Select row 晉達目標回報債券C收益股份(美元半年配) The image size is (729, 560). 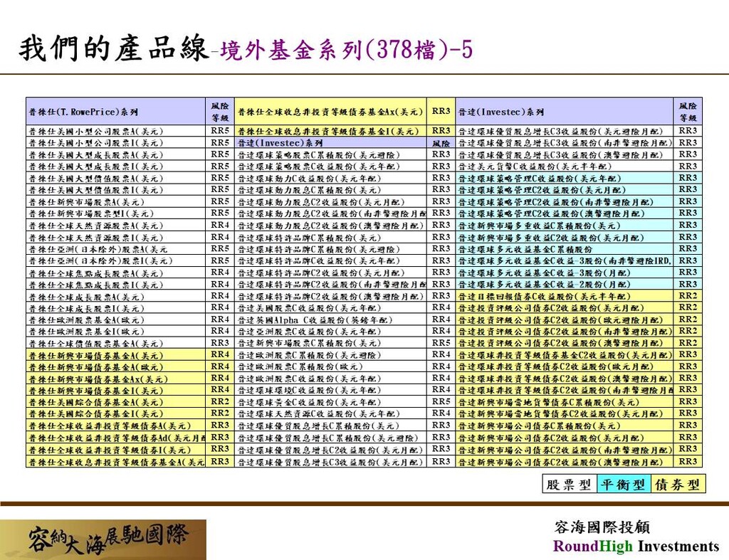pyautogui.click(x=545, y=297)
